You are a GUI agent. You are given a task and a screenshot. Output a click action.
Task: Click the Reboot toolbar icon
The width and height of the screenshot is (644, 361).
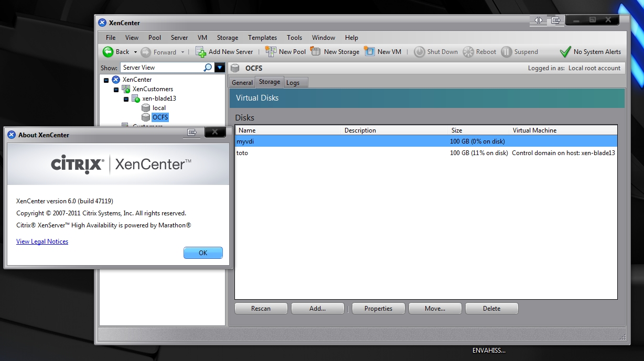[468, 52]
